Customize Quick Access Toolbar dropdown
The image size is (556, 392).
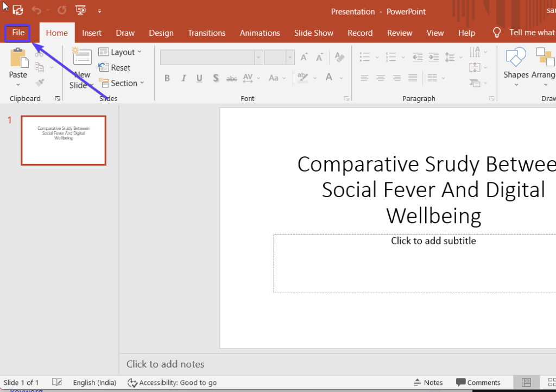100,11
